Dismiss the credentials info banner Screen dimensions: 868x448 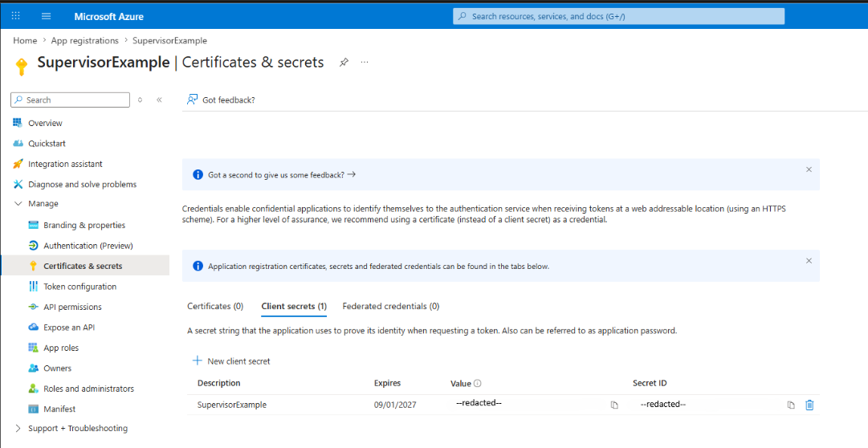[809, 260]
